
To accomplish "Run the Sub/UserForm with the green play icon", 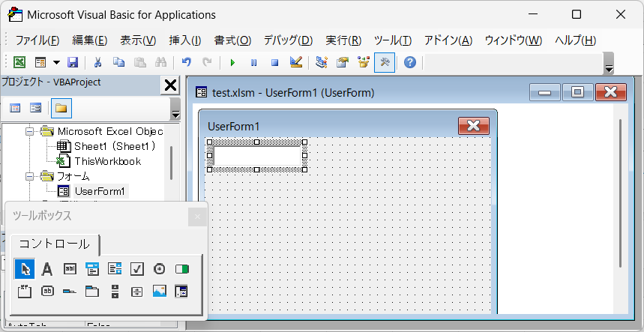I will pyautogui.click(x=233, y=62).
